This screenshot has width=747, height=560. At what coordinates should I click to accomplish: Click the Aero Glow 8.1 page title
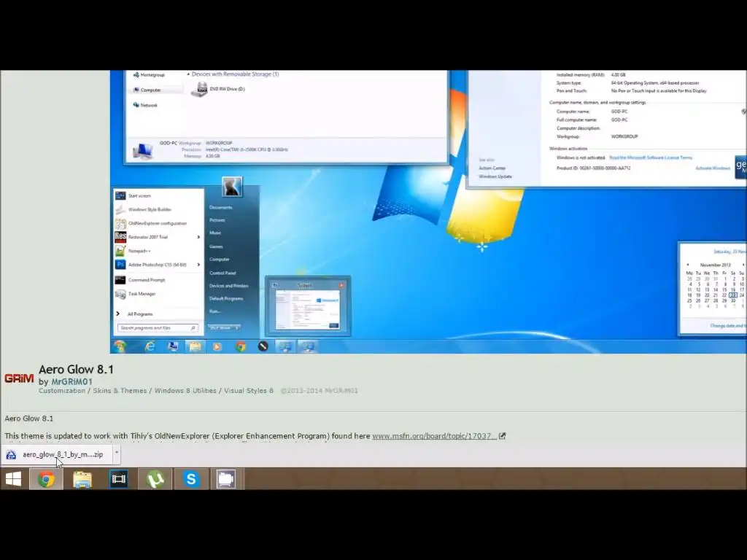pos(76,369)
